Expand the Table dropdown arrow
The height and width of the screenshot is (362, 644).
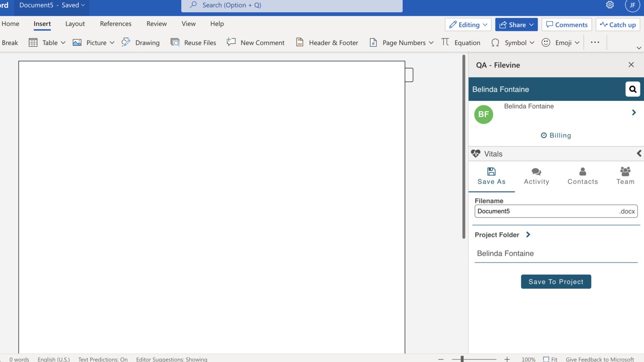[63, 42]
